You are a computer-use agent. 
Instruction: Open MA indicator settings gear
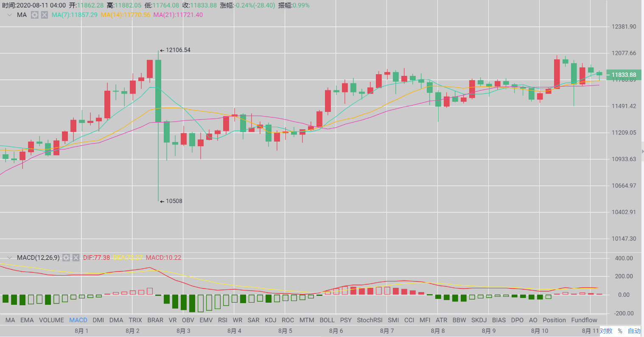(34, 15)
